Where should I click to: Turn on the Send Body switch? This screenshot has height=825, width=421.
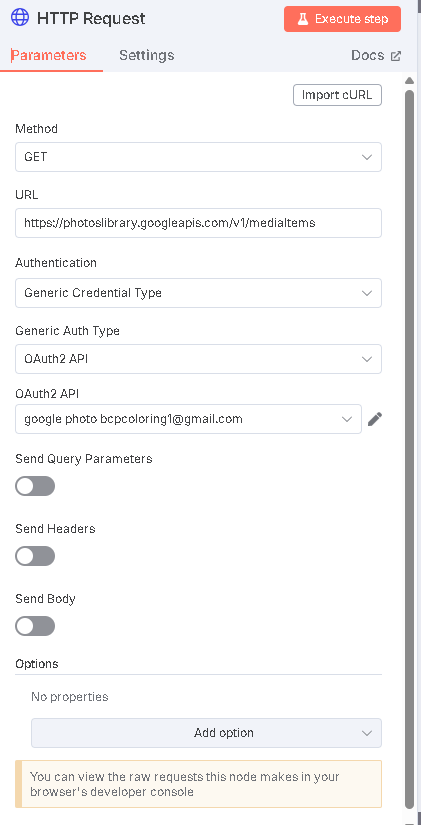pos(35,626)
